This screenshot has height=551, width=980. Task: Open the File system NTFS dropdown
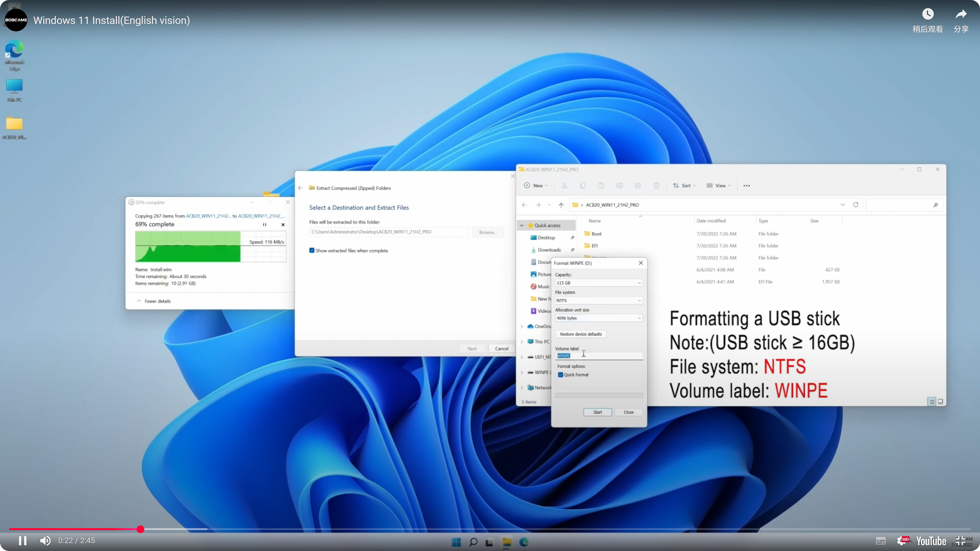pos(598,300)
